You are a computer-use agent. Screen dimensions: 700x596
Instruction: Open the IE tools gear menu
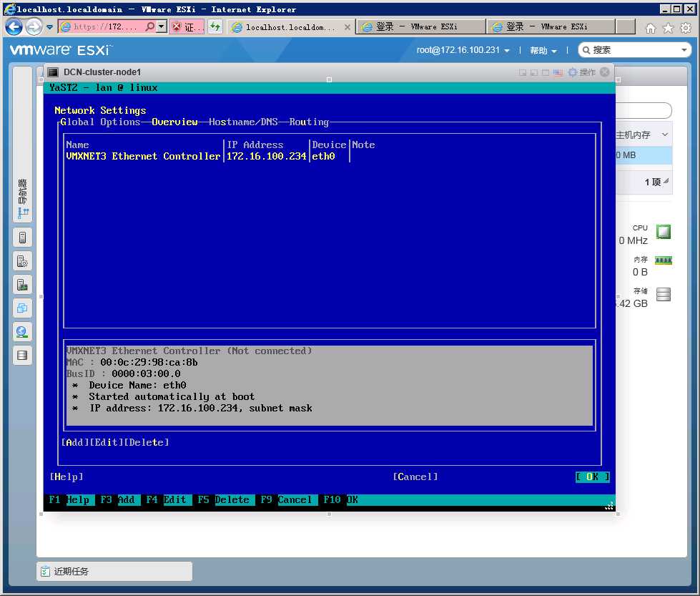pos(686,28)
